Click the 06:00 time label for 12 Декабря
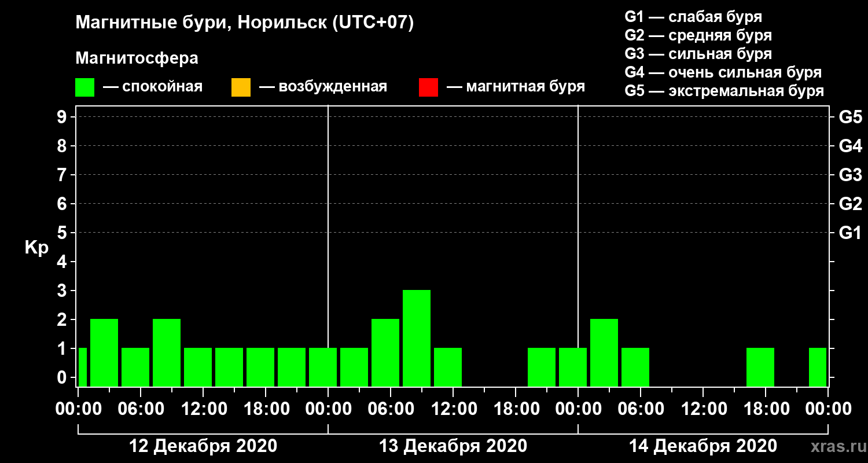Image resolution: width=868 pixels, height=463 pixels. click(141, 409)
